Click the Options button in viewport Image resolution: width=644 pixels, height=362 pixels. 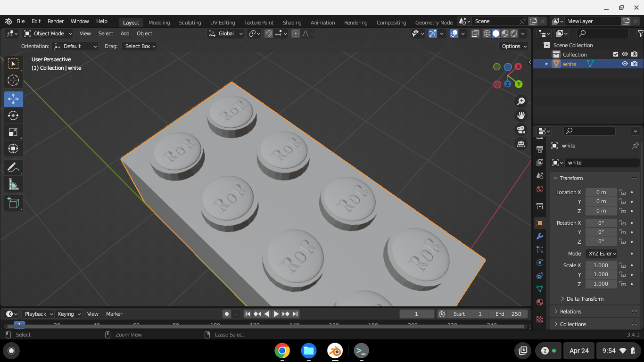click(x=514, y=46)
